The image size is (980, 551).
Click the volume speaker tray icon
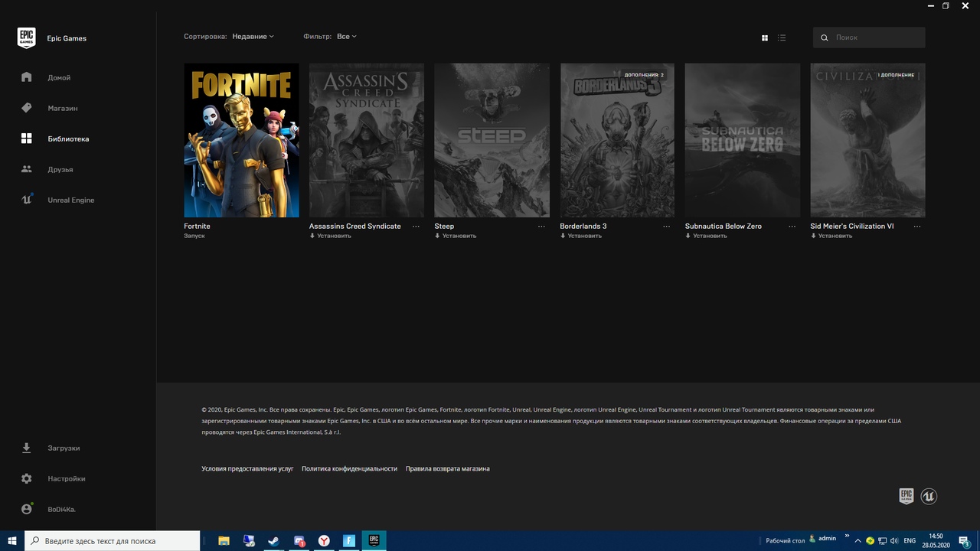894,541
